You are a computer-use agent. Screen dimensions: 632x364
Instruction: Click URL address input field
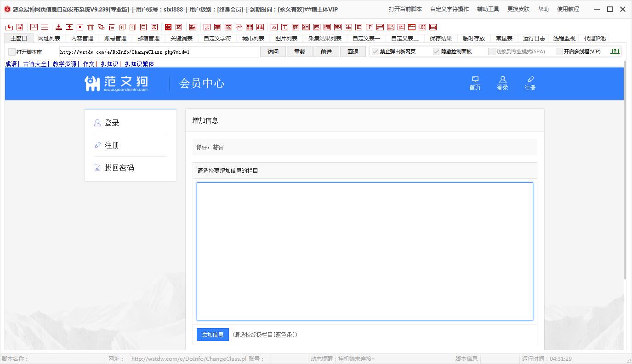[159, 52]
